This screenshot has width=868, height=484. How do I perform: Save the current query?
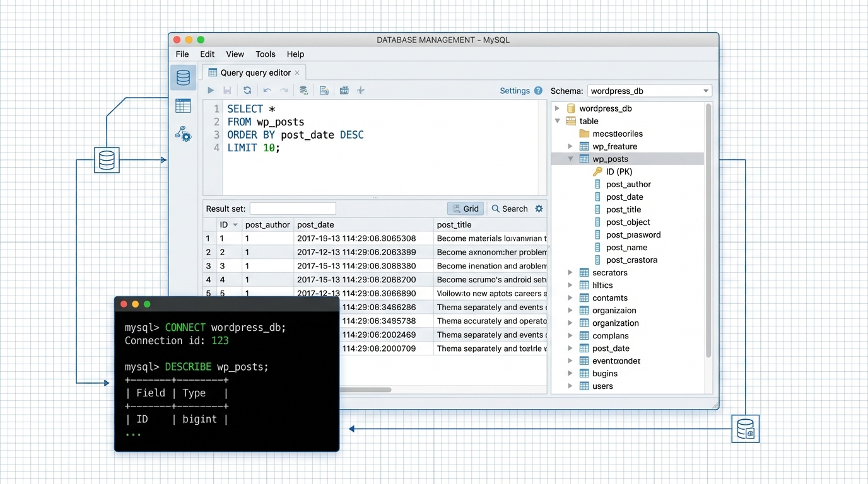227,90
